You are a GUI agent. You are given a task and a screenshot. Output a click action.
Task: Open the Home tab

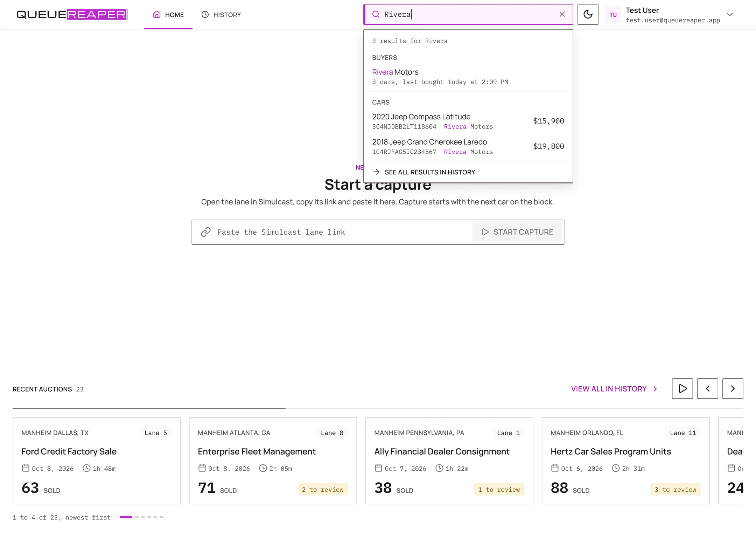(x=168, y=15)
